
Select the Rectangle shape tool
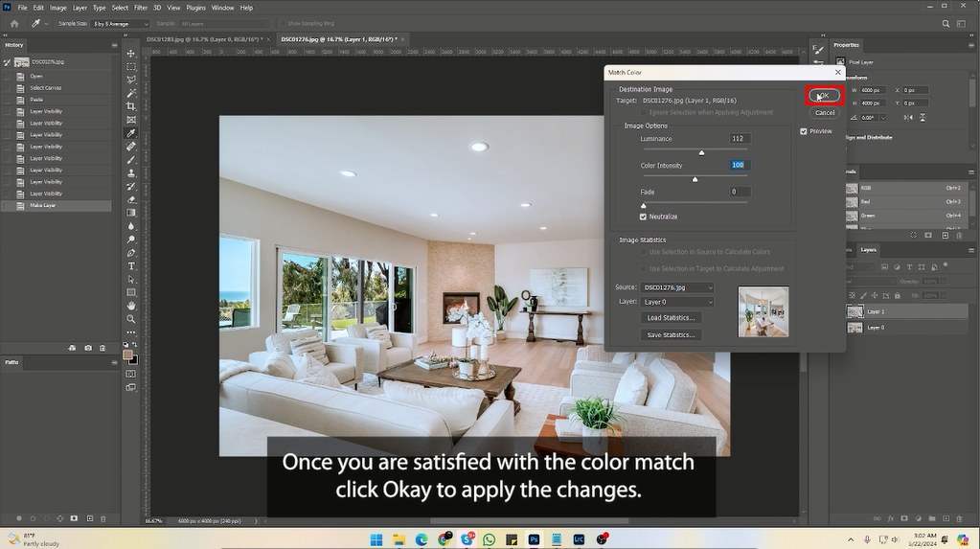pyautogui.click(x=131, y=292)
